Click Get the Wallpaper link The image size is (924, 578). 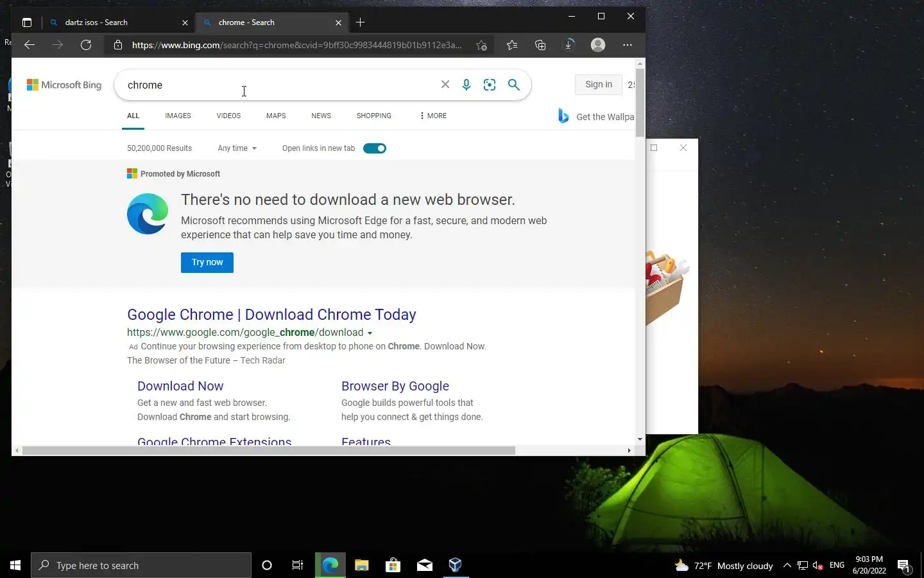point(605,117)
